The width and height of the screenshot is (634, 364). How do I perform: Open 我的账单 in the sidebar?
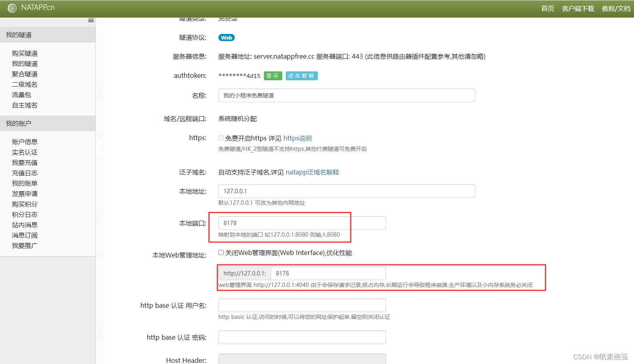pos(25,184)
